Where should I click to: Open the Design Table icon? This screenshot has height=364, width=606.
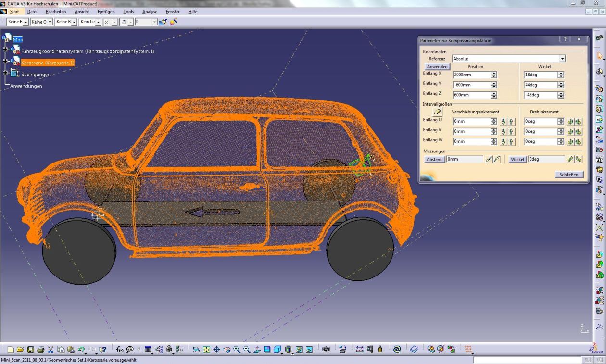click(148, 350)
